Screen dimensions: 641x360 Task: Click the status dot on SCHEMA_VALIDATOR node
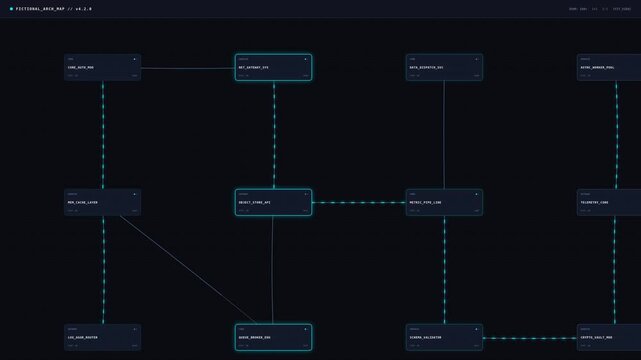pyautogui.click(x=476, y=329)
